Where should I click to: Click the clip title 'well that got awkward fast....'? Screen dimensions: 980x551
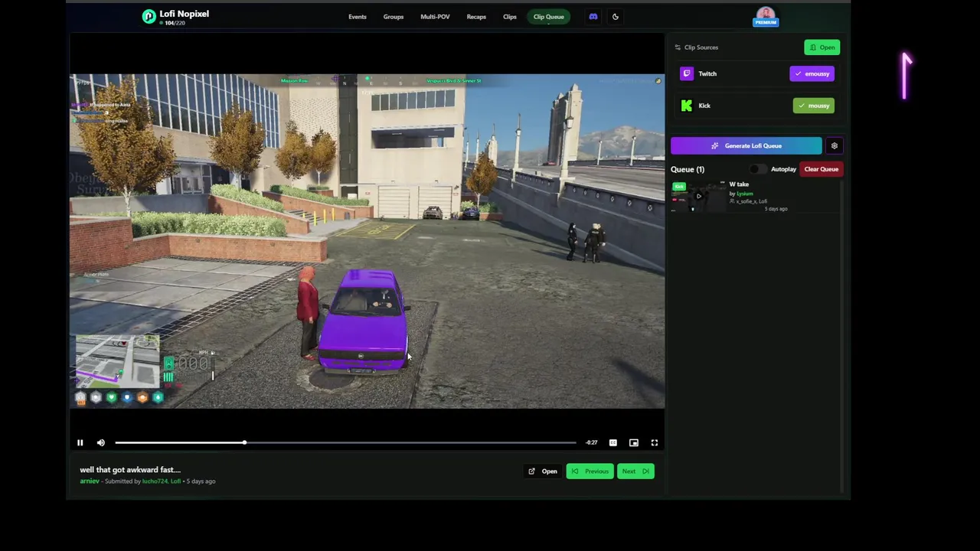[x=130, y=470]
